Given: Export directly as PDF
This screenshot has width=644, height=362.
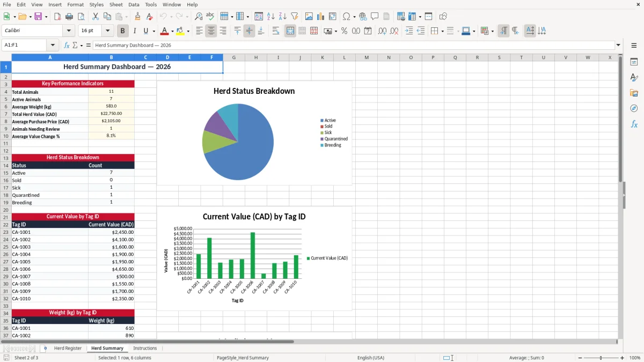Looking at the screenshot, I should pos(57,17).
